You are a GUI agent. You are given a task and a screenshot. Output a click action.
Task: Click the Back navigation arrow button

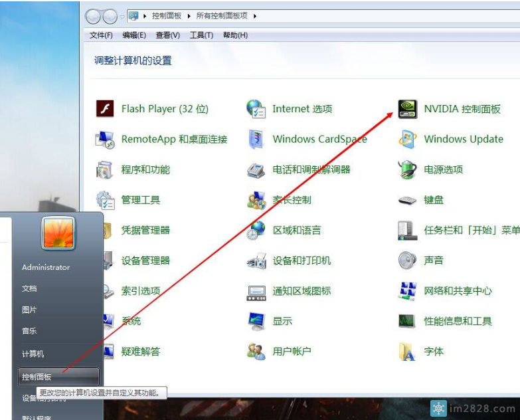click(x=93, y=16)
